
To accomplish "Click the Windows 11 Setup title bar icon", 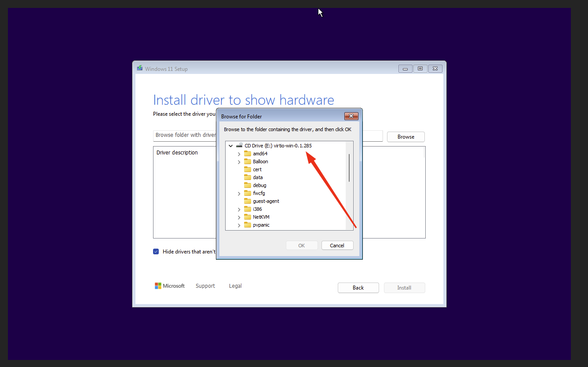I will 139,67.
